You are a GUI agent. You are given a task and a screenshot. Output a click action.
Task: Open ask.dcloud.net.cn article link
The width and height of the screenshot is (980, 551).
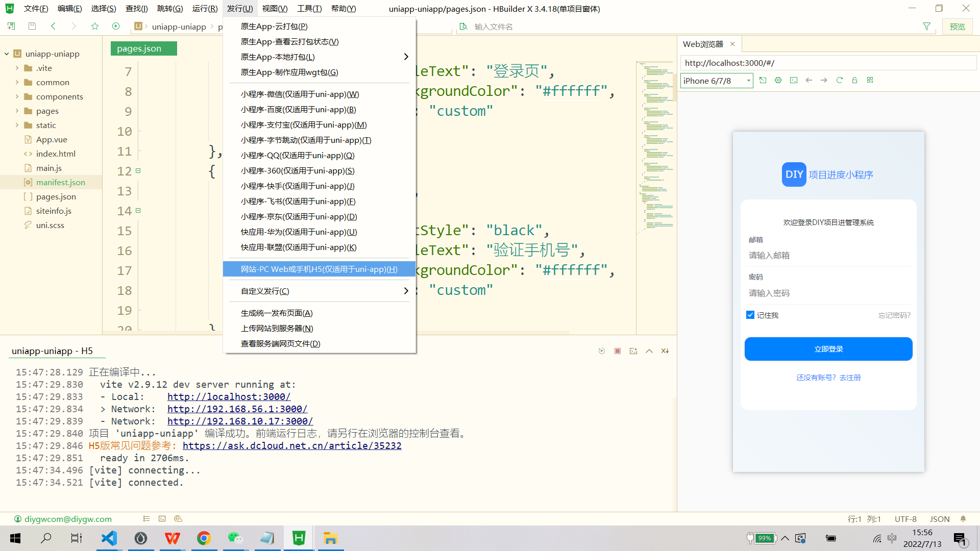tap(292, 446)
